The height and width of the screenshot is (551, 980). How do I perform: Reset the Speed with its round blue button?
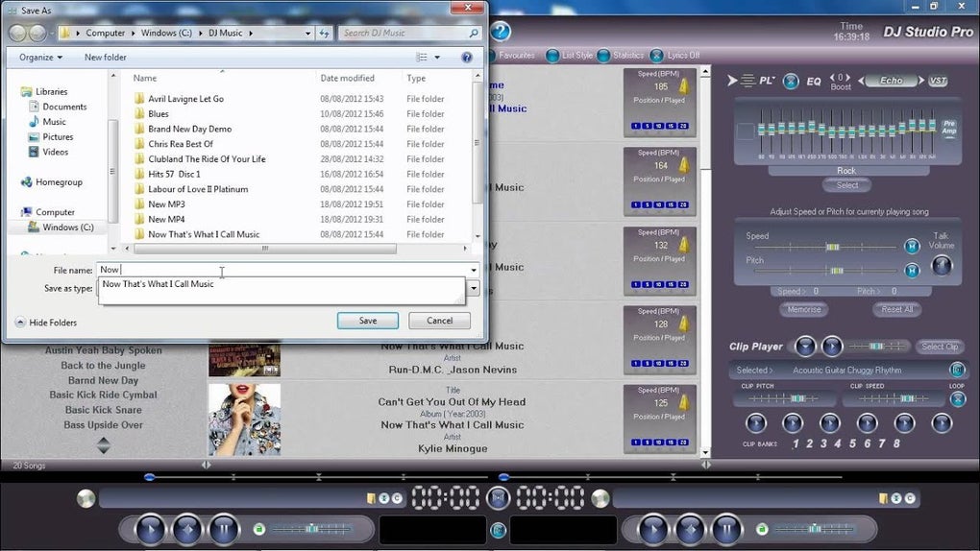tap(912, 246)
